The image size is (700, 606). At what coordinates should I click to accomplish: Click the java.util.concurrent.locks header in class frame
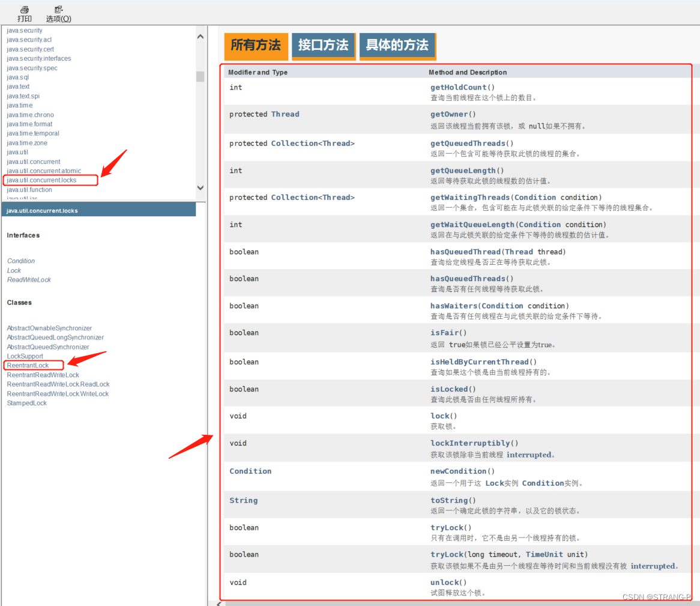tap(43, 211)
